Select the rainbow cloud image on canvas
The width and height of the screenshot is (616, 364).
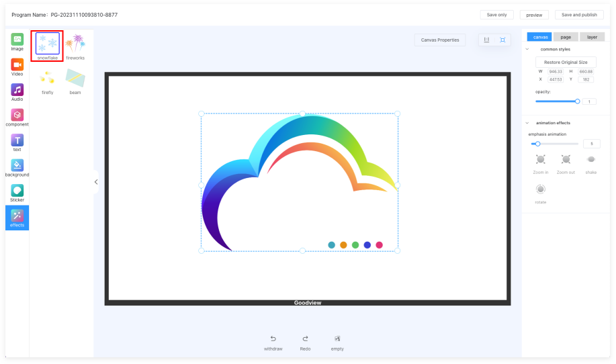point(300,182)
